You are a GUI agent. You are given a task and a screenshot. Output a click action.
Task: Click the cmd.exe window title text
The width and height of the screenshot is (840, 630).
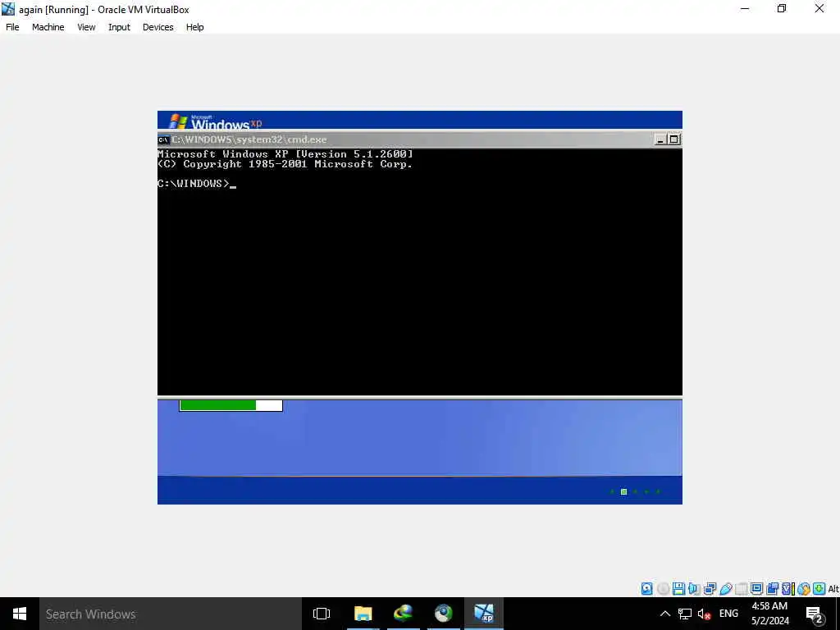[249, 139]
